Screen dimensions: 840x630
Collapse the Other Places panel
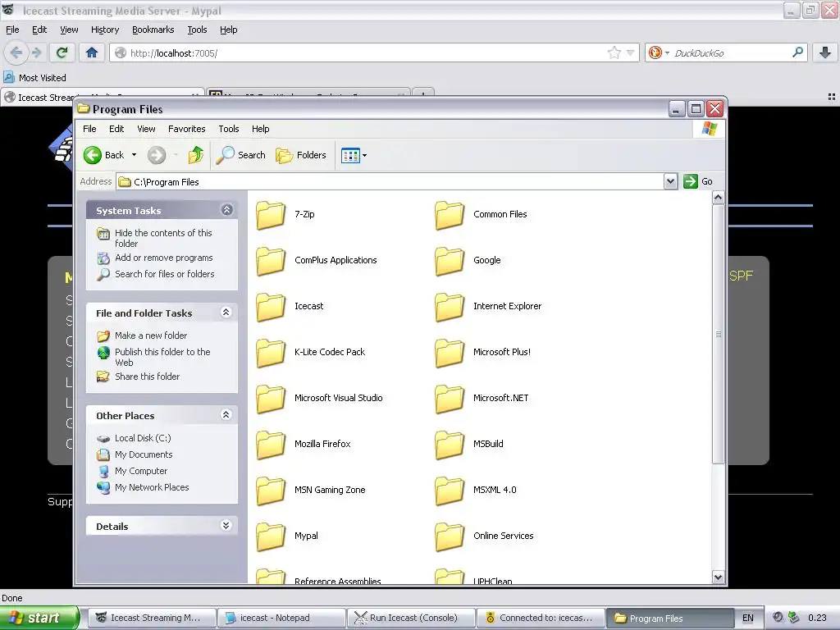click(x=226, y=414)
